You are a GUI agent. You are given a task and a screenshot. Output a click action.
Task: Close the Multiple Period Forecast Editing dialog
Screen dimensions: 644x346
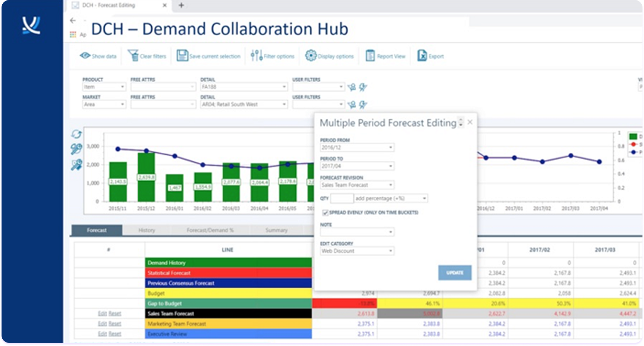click(x=470, y=122)
